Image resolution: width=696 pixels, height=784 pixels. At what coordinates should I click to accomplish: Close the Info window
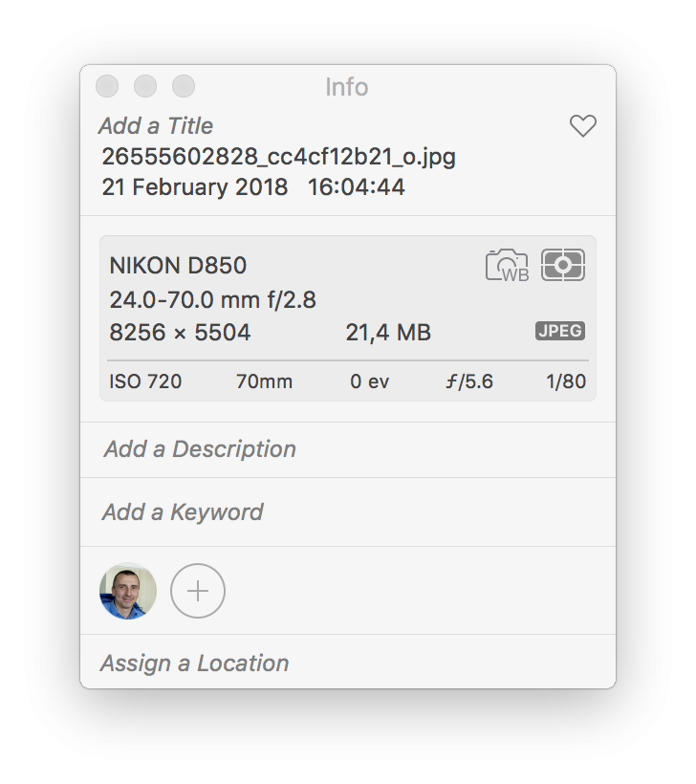point(107,86)
